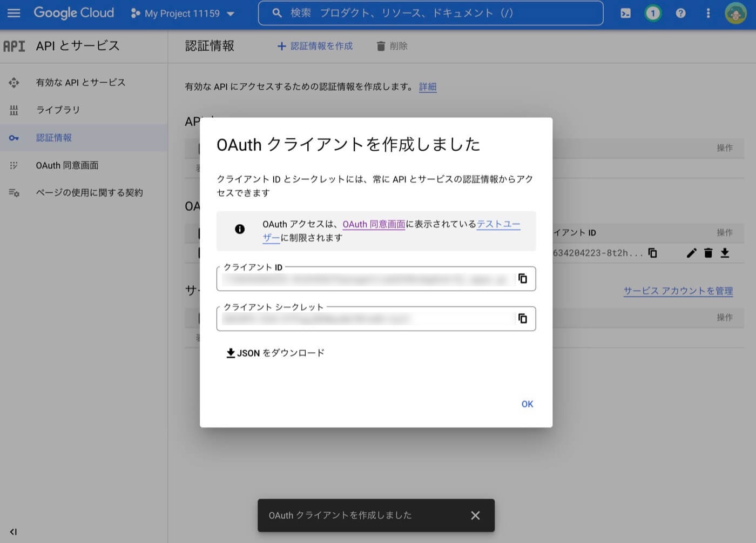Screen dimensions: 756x543
Task: Copy the クライアント ID with its copy icon
Action: pos(522,278)
